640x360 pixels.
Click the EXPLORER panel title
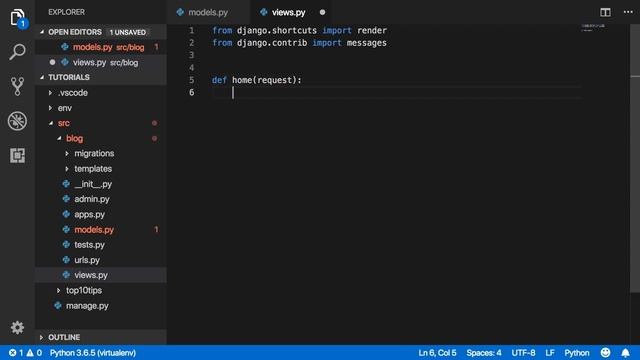coord(67,12)
